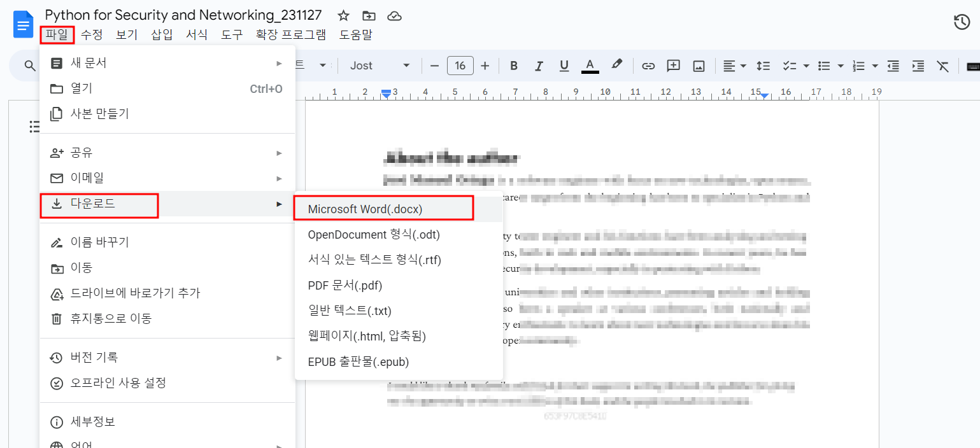Image resolution: width=980 pixels, height=448 pixels.
Task: Click the checklist icon
Action: tap(789, 66)
